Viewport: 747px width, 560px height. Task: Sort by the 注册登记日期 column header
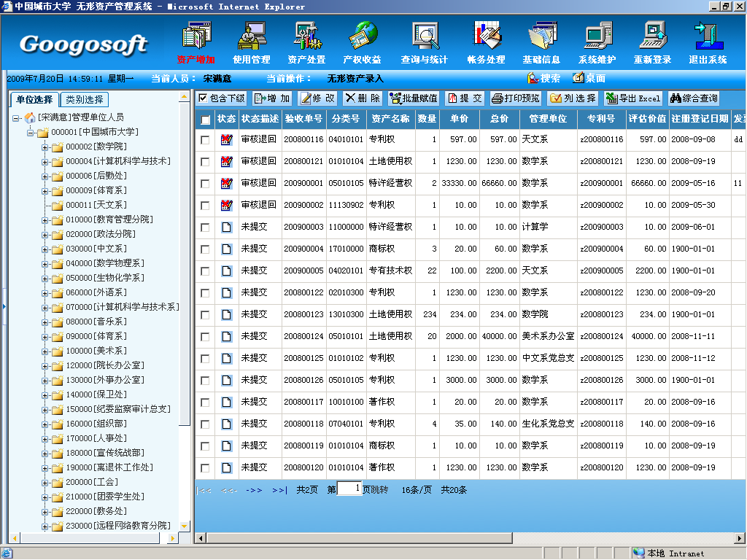[x=700, y=119]
